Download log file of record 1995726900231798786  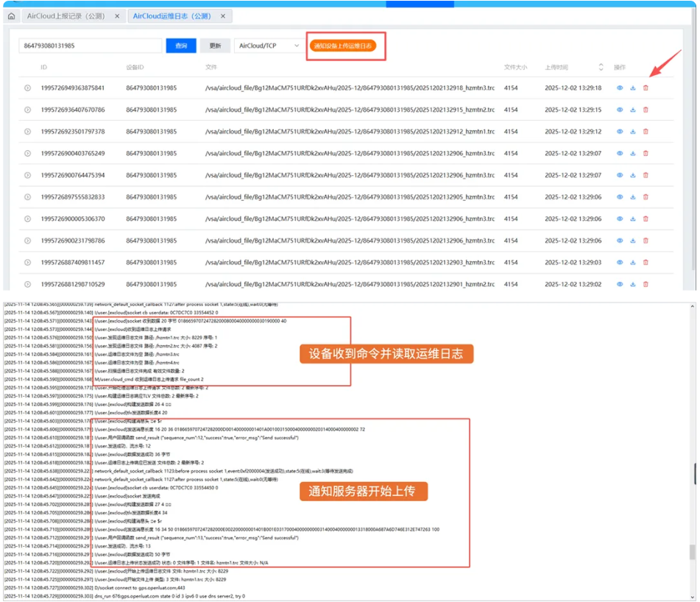632,241
